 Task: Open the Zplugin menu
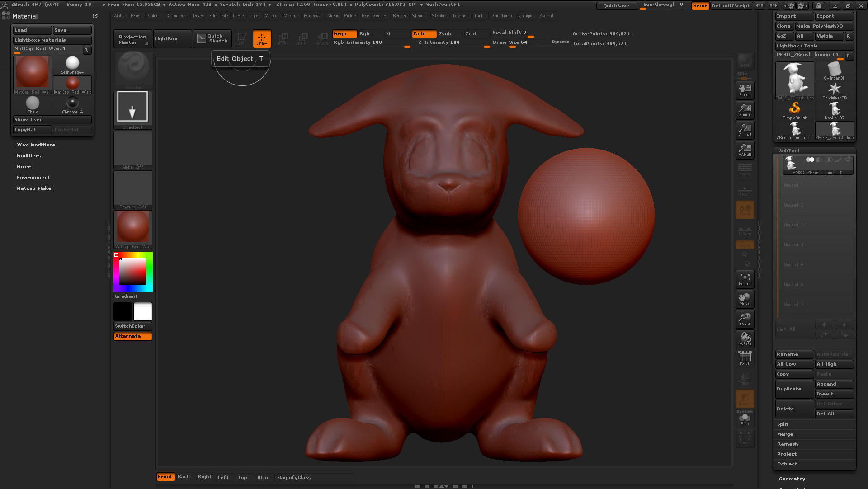pos(525,16)
